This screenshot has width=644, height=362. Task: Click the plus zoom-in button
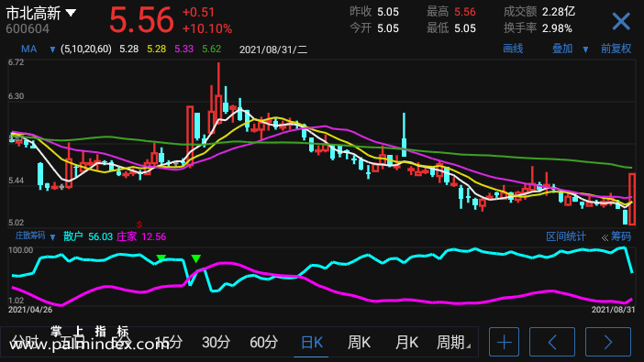[504, 342]
